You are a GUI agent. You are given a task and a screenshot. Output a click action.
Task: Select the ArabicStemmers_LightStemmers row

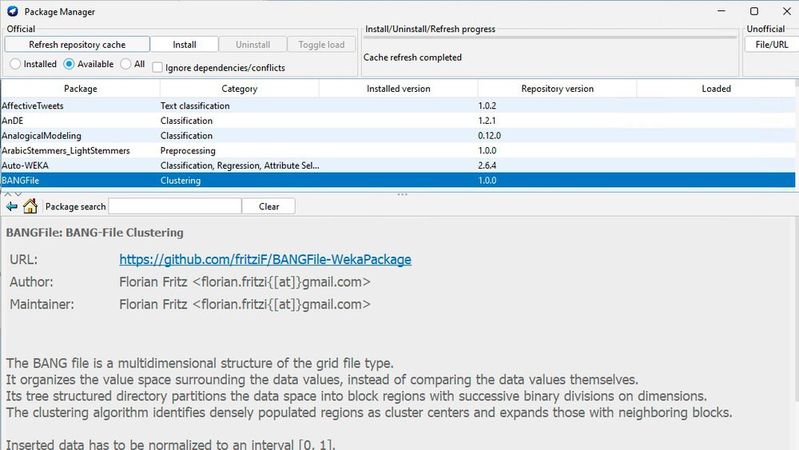[x=398, y=150]
